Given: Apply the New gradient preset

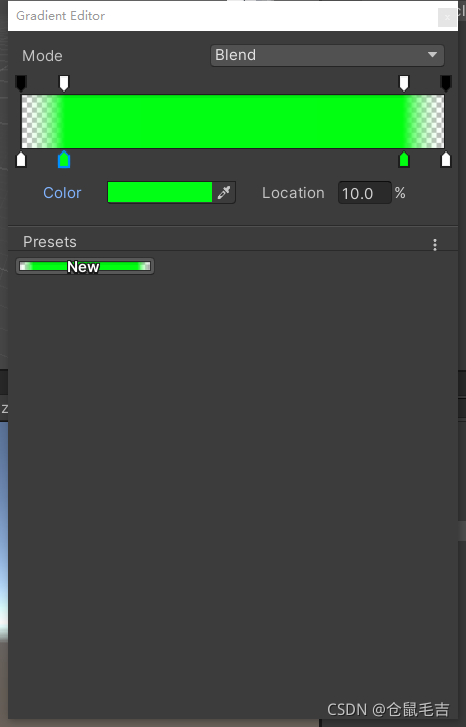Looking at the screenshot, I should (85, 267).
